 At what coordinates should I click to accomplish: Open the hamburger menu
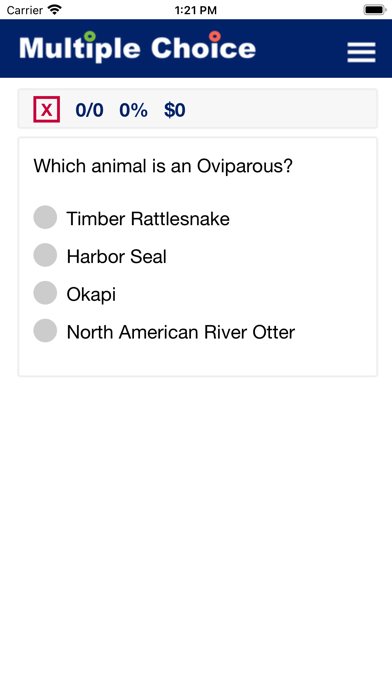pos(361,52)
